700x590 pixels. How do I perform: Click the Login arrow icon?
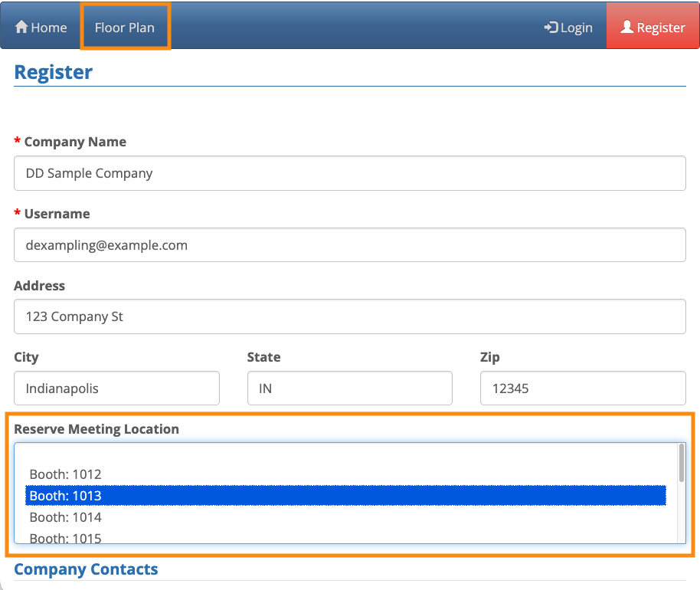coord(551,28)
